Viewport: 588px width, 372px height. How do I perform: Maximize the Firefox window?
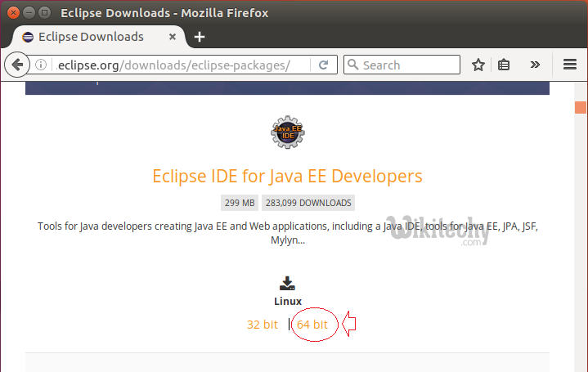(x=44, y=13)
